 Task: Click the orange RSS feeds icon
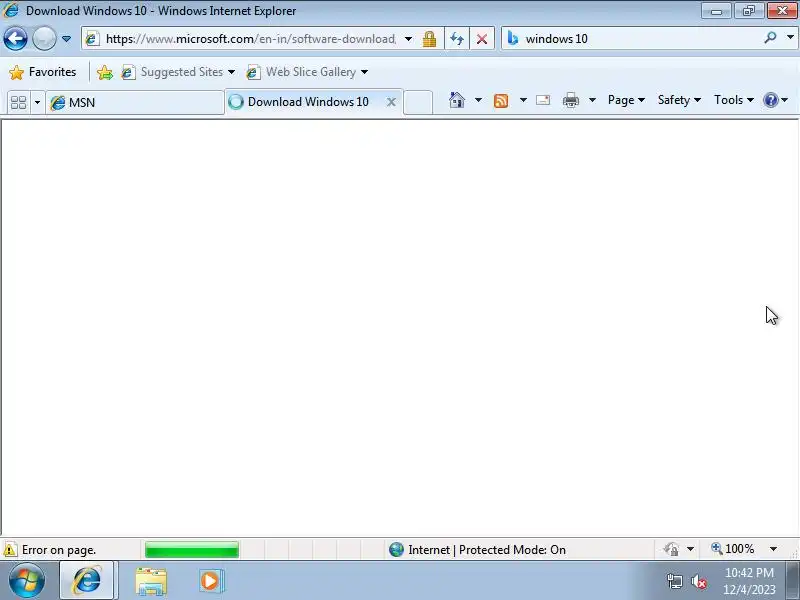click(501, 101)
